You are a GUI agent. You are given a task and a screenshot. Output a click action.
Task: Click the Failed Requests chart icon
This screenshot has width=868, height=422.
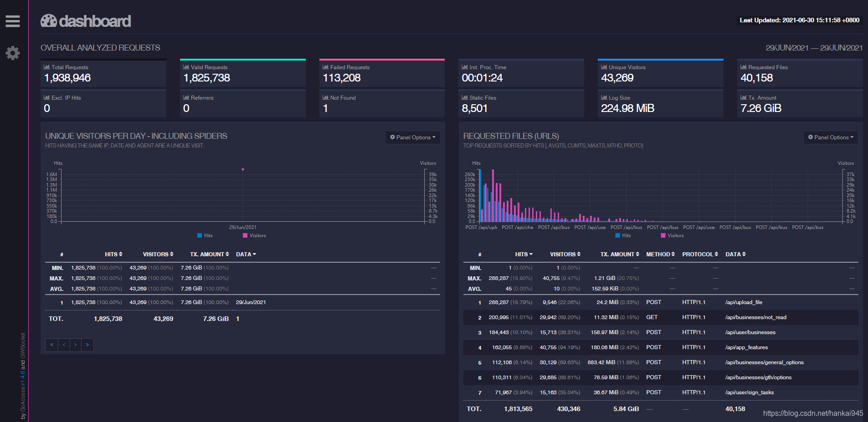(x=325, y=67)
